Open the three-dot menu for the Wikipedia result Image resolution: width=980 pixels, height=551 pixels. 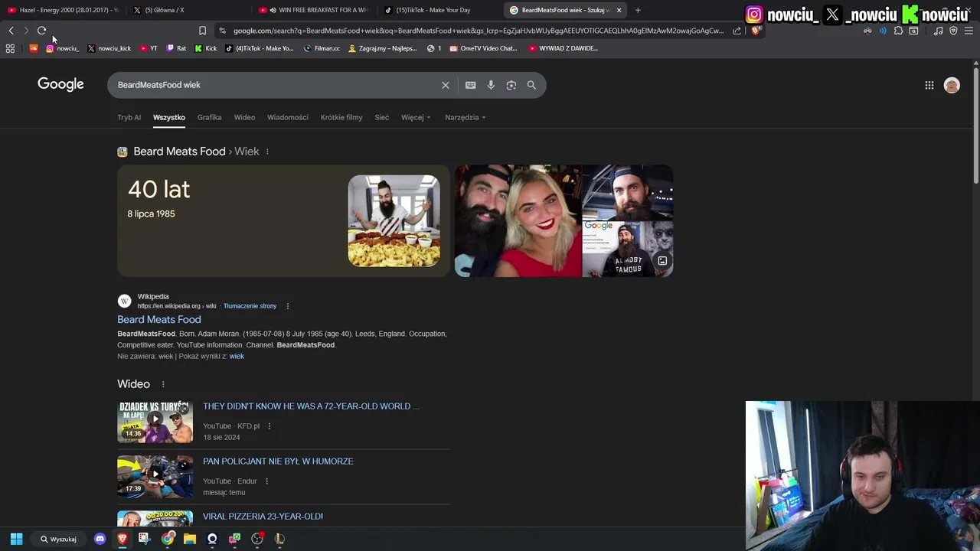coord(287,306)
